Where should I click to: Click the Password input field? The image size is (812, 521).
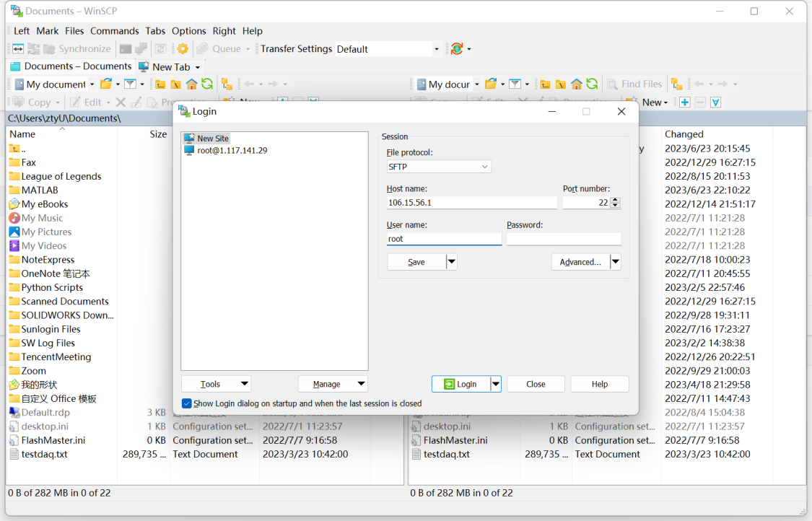click(x=564, y=239)
